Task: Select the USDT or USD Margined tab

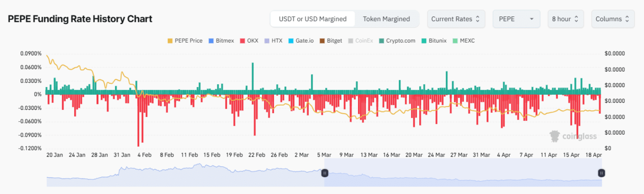Action: pos(313,19)
